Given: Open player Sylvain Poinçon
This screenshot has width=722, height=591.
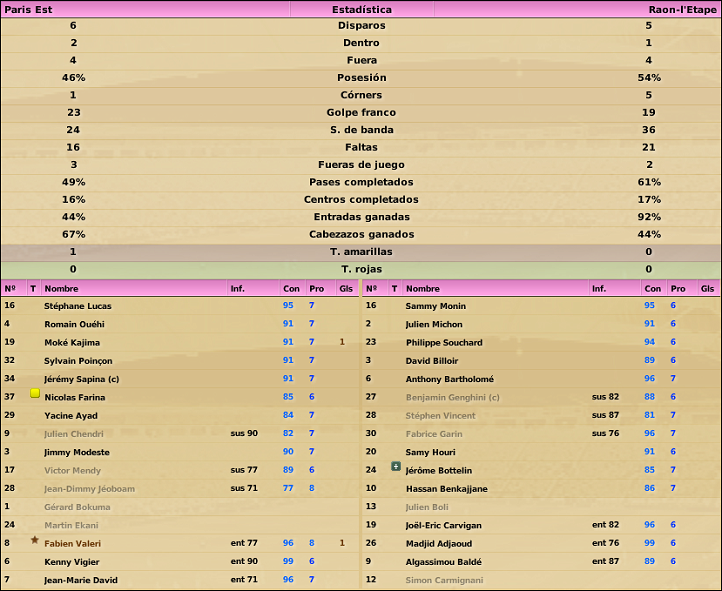Looking at the screenshot, I should [78, 361].
